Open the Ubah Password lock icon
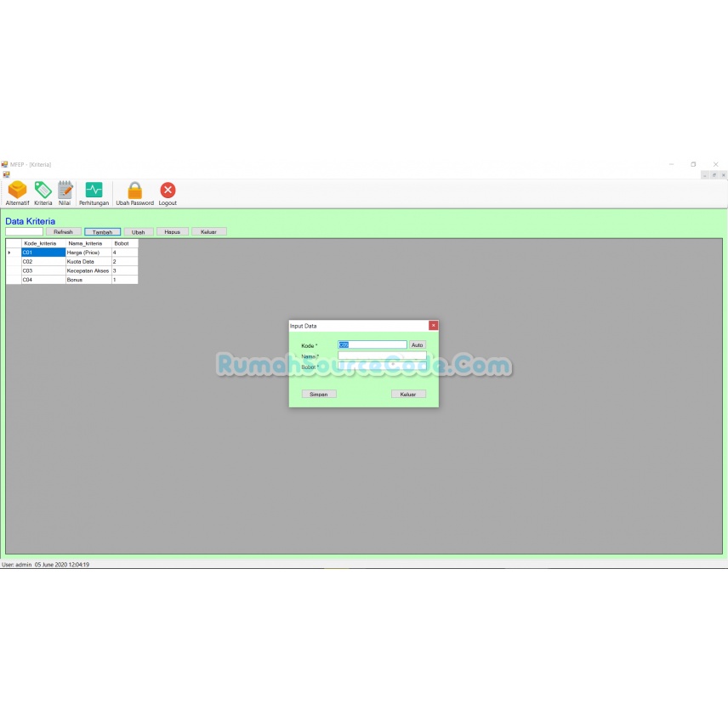The image size is (728, 728). pos(134,193)
